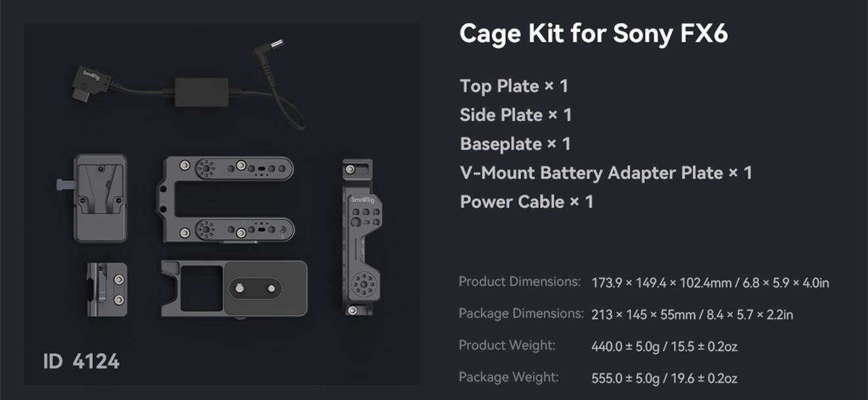The width and height of the screenshot is (868, 400).
Task: Click the Cage Kit for Sony FX6 title
Action: 593,34
